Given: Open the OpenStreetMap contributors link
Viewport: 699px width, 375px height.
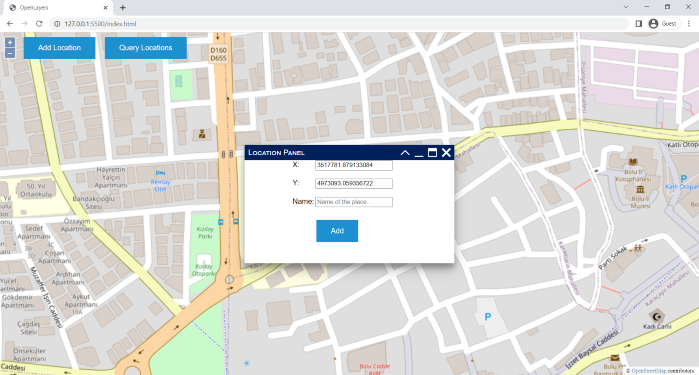Looking at the screenshot, I should coord(649,371).
